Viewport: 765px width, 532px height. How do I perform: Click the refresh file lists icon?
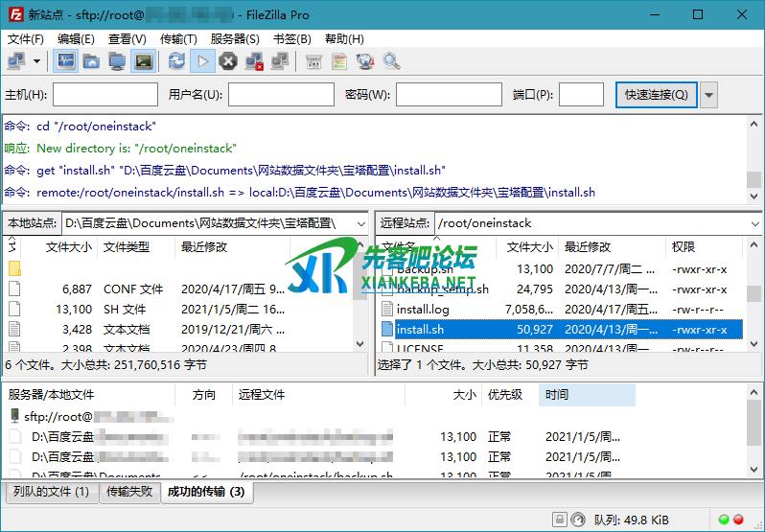[176, 61]
